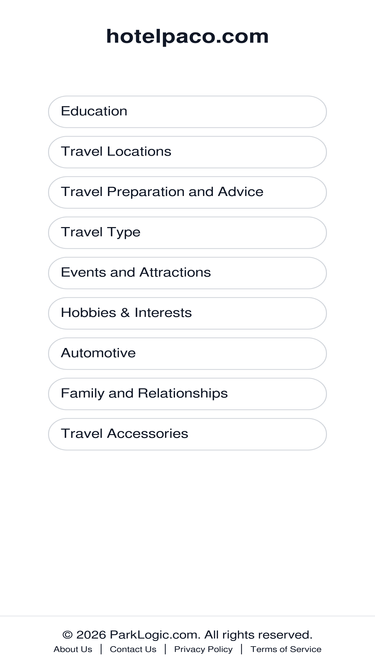Select the Travel Locations category
The image size is (375, 667).
point(187,152)
